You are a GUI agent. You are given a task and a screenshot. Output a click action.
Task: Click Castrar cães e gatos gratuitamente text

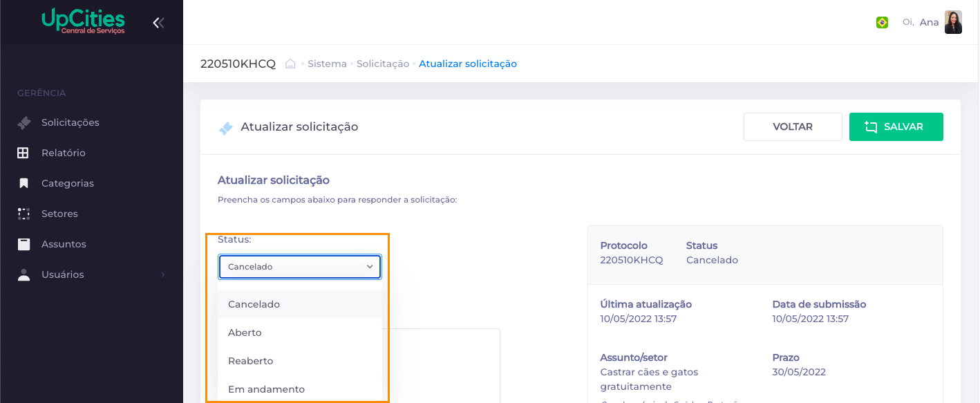650,379
